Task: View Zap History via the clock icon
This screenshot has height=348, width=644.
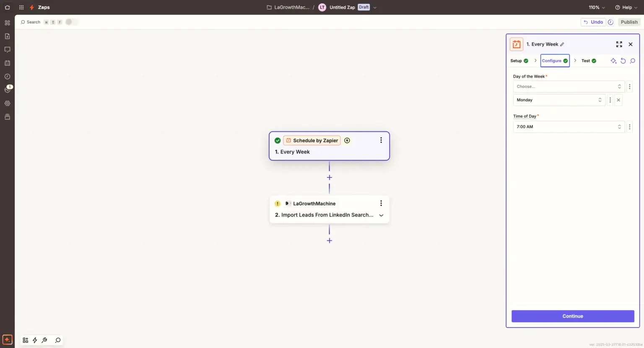Action: click(7, 76)
